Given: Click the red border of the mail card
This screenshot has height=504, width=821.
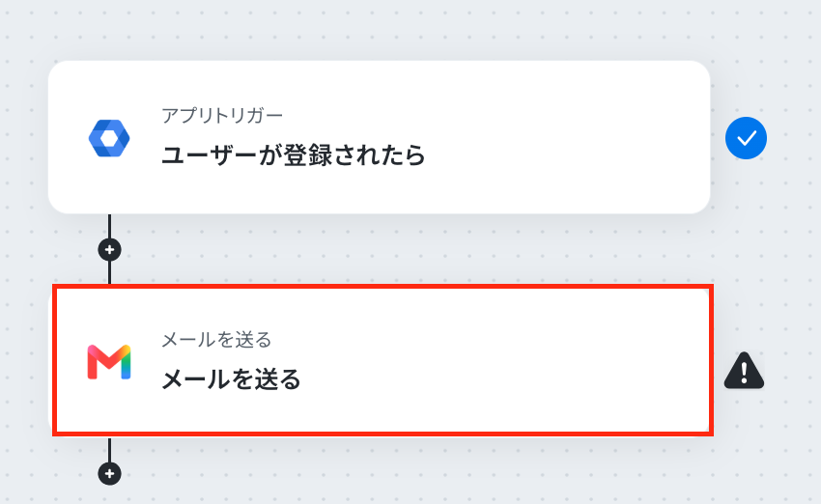Looking at the screenshot, I should click(x=382, y=287).
